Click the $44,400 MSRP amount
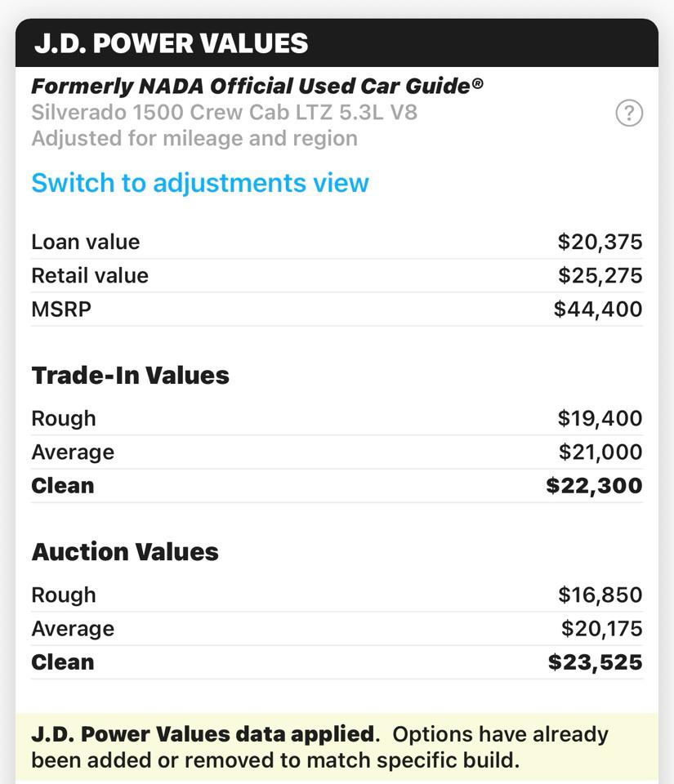Screen dimensions: 674x784 point(598,310)
